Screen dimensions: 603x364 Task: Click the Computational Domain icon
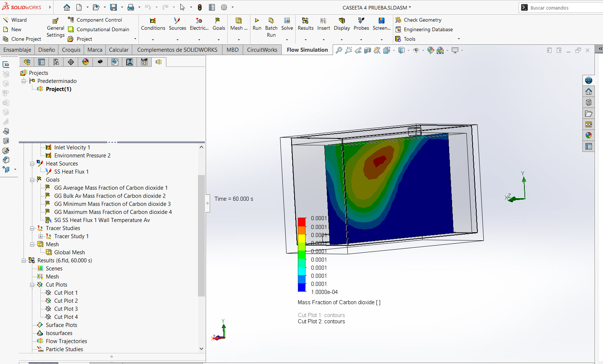[71, 29]
